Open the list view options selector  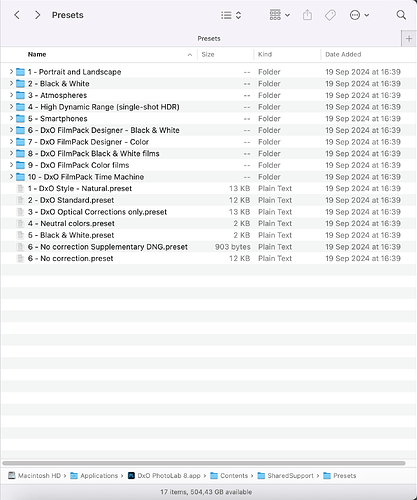[231, 15]
